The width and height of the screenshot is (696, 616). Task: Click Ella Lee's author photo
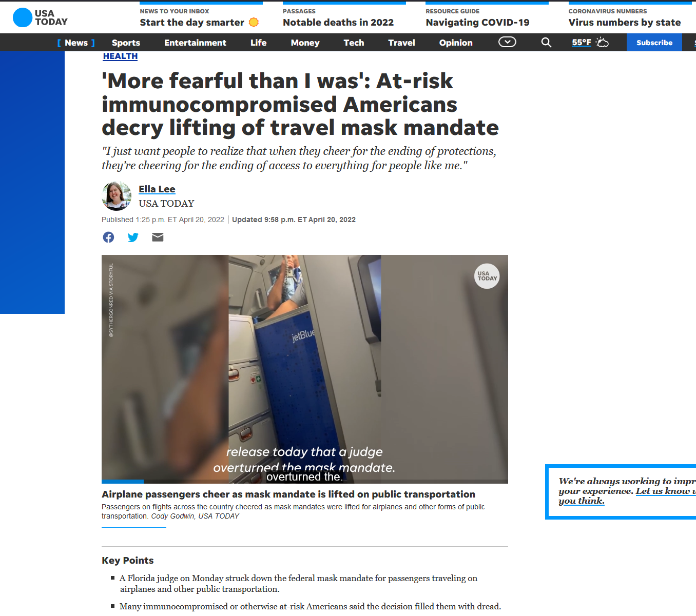pos(117,196)
